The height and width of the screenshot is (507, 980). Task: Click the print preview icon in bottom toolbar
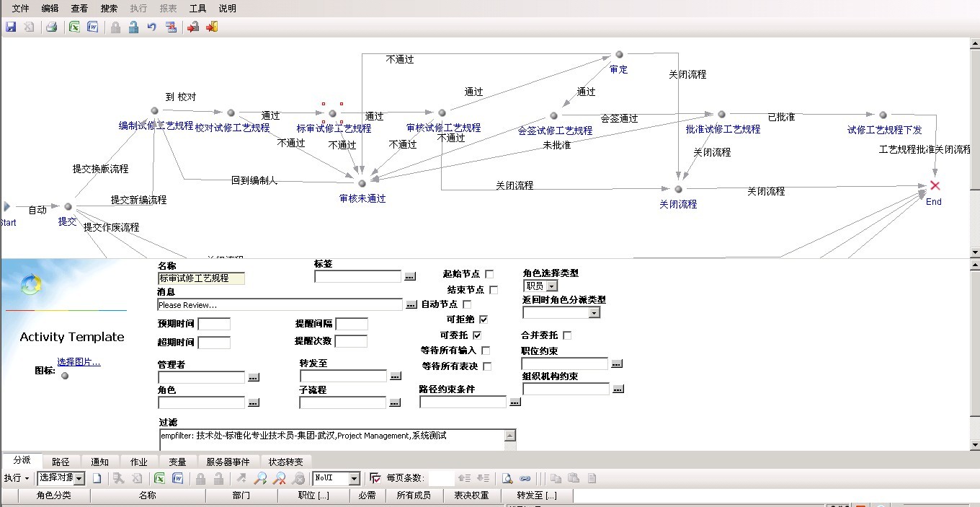tap(507, 478)
